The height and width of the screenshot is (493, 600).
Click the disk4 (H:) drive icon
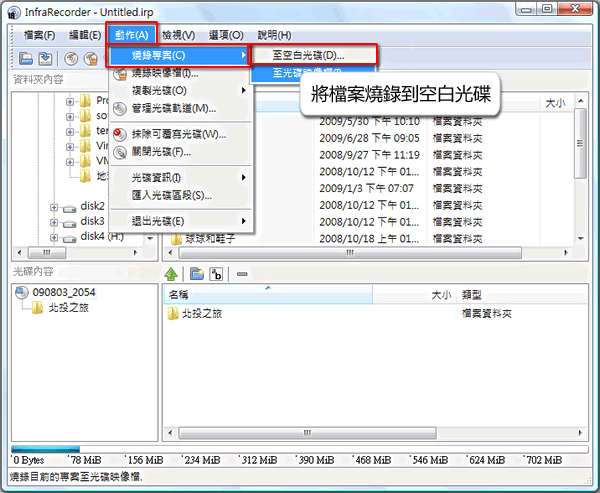tap(69, 238)
